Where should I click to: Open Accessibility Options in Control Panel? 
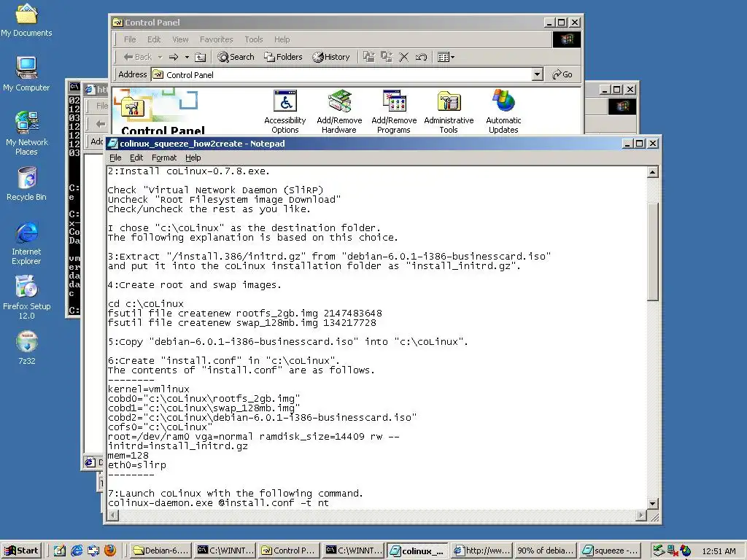point(285,112)
